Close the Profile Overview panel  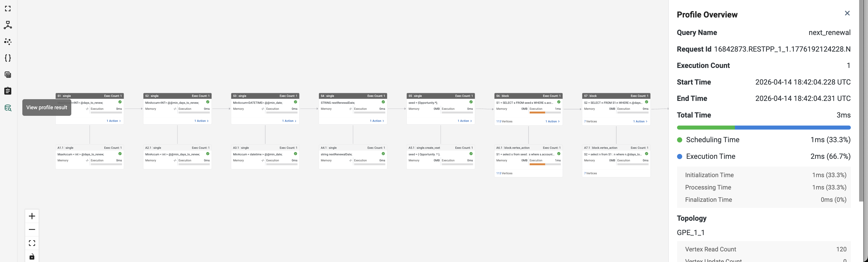[847, 13]
